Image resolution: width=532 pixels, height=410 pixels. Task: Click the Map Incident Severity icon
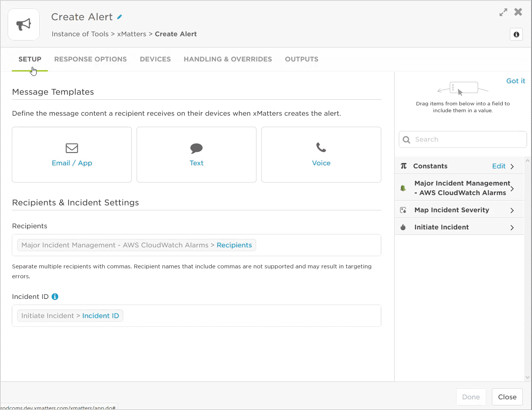pyautogui.click(x=403, y=210)
